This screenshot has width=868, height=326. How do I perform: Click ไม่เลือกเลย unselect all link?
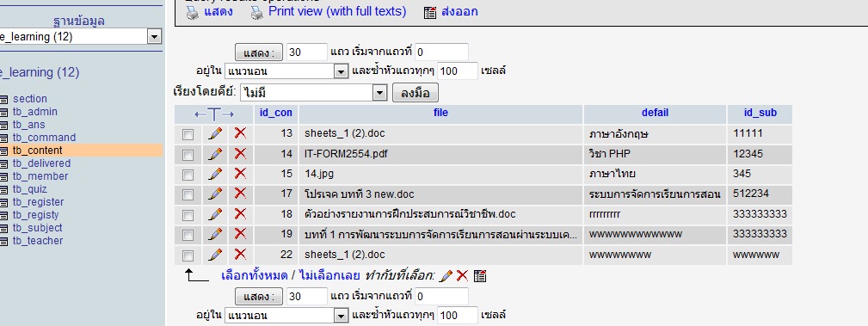point(329,275)
